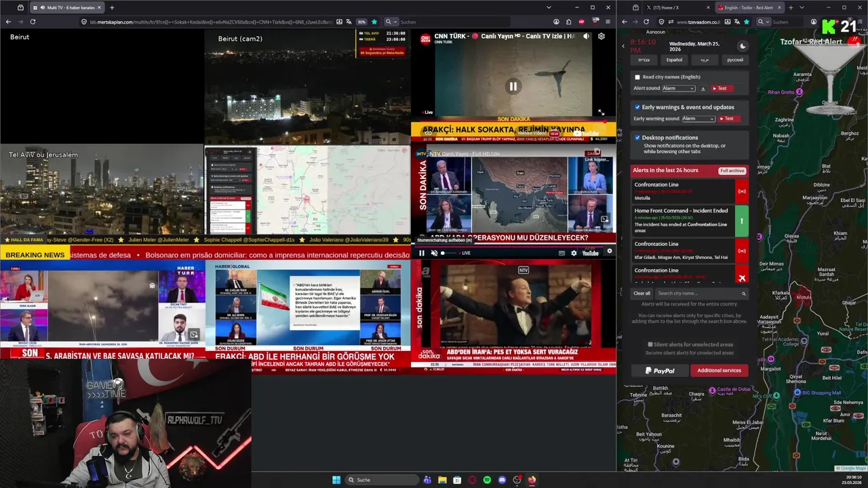Click the taskbar Suche search box
The height and width of the screenshot is (488, 868).
pyautogui.click(x=382, y=480)
